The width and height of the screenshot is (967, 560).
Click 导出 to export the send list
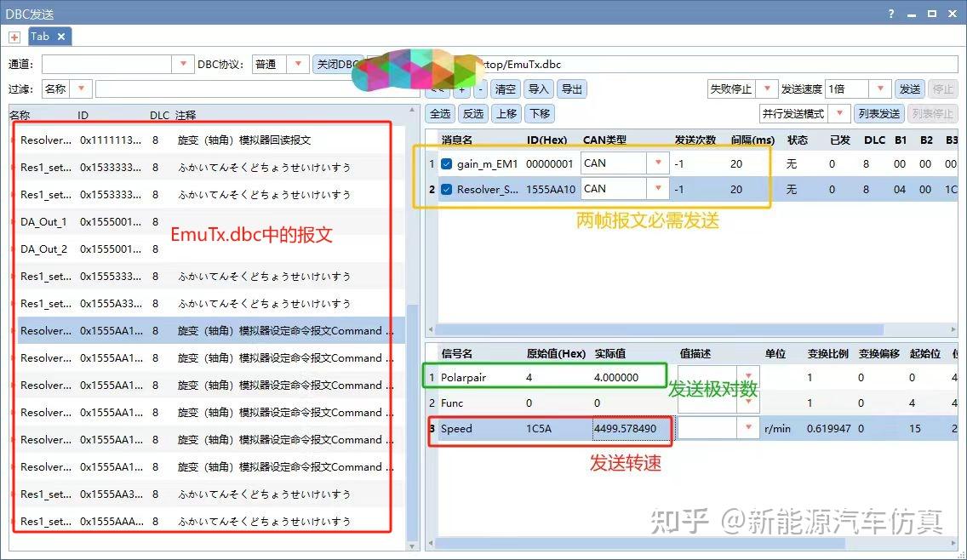click(571, 89)
